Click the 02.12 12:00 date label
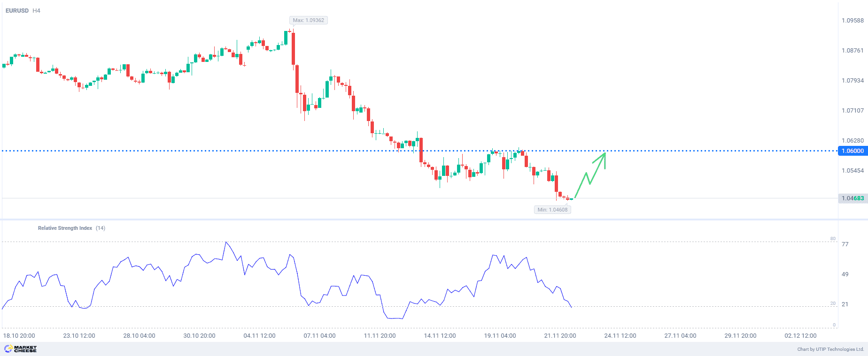The image size is (868, 356). 800,336
